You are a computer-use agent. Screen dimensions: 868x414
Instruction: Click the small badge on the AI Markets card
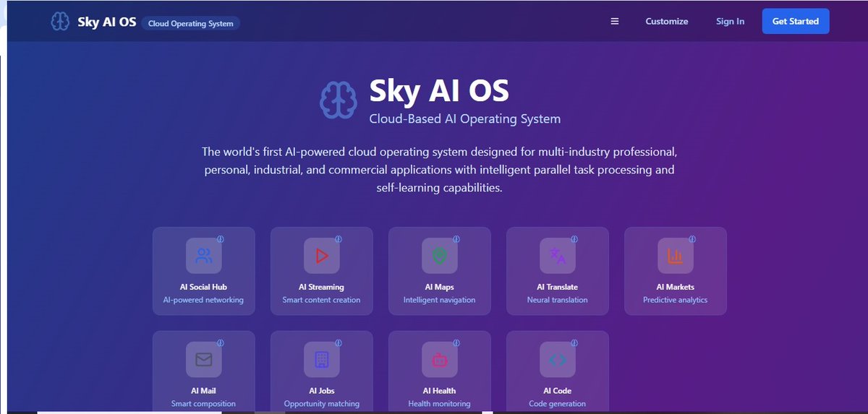(692, 238)
